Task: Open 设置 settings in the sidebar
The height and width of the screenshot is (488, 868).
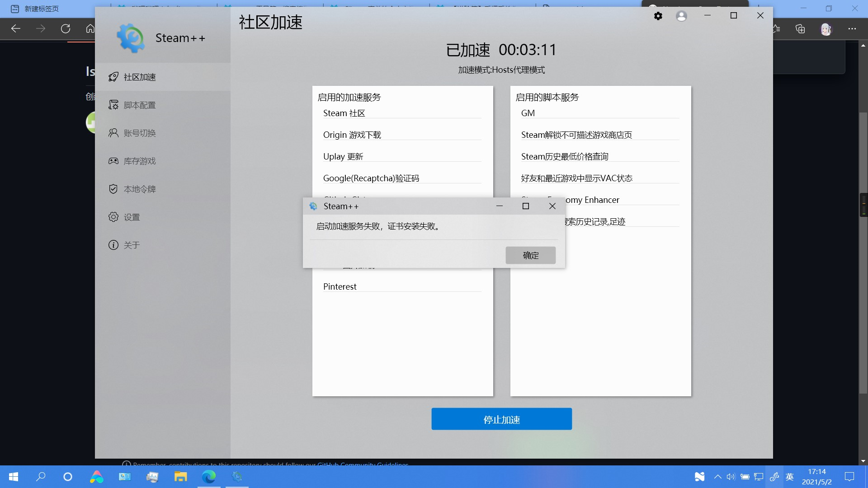Action: click(132, 217)
